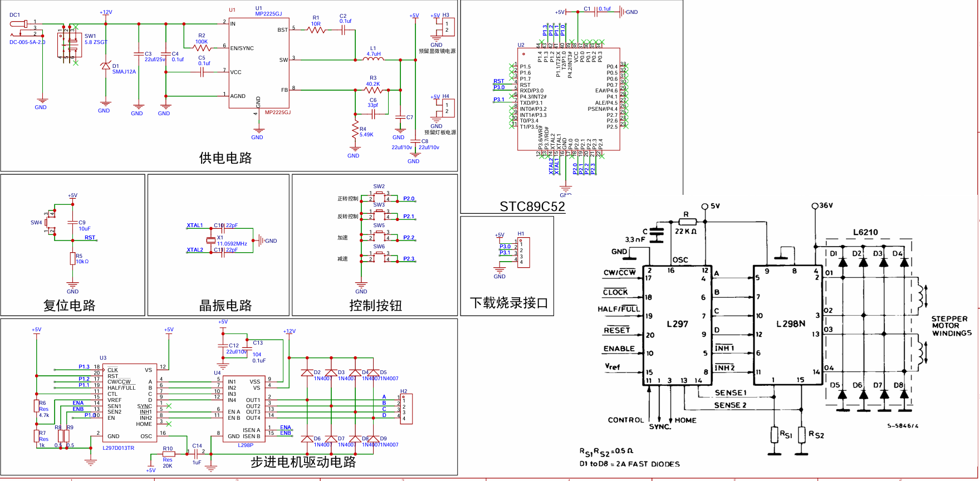Select the 预留灯板电源 label

[440, 132]
